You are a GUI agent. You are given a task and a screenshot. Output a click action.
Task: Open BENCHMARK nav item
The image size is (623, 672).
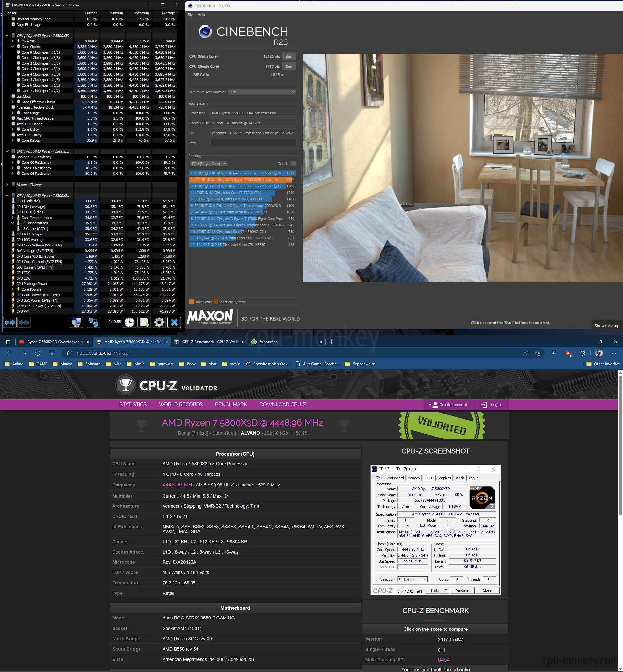click(231, 404)
